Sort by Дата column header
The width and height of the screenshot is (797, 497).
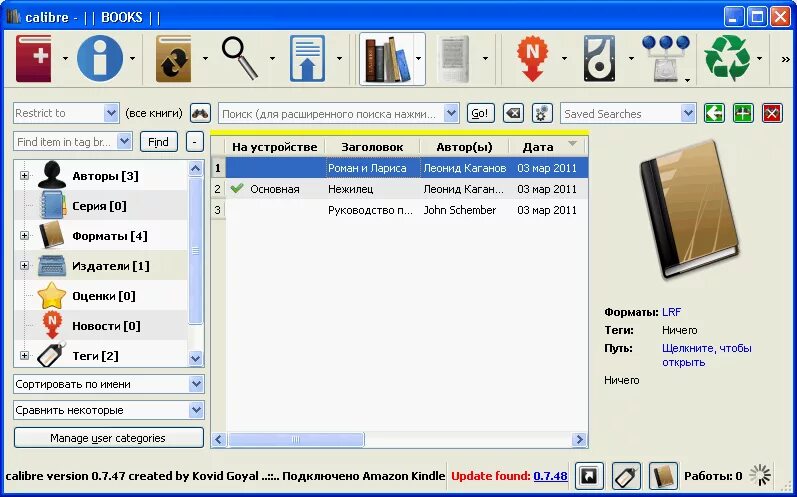pos(547,147)
